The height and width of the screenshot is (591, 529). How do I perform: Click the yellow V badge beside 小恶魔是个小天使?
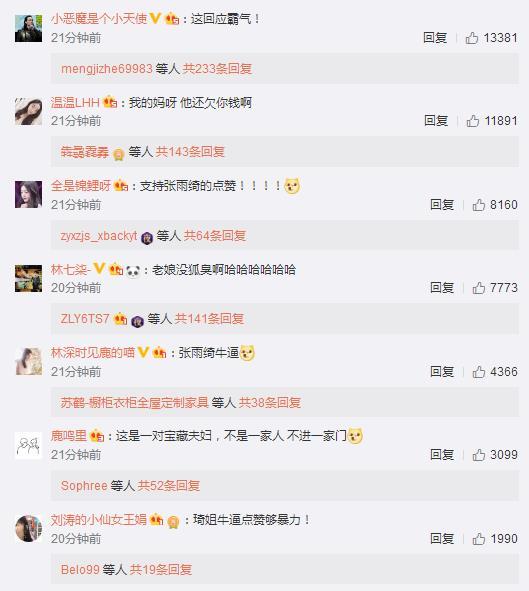(x=155, y=18)
